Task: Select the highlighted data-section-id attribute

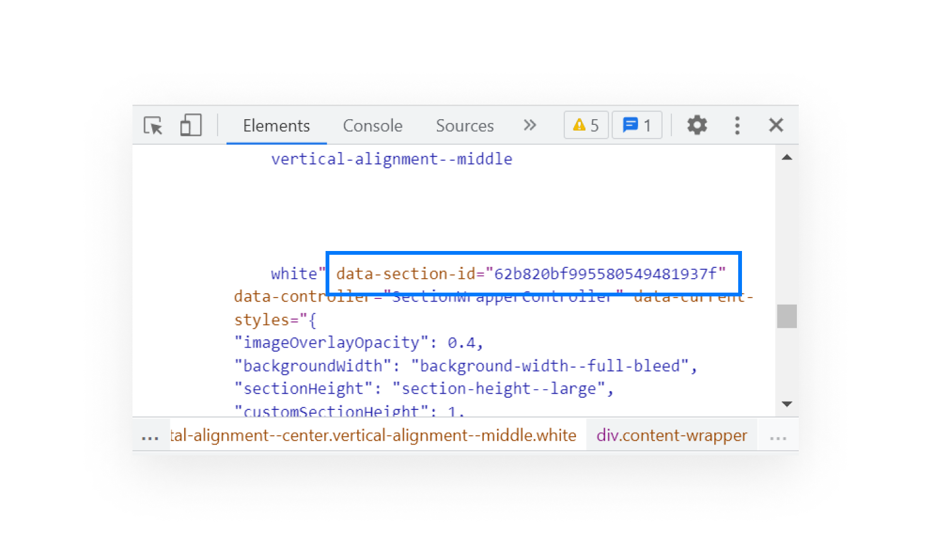Action: (x=533, y=273)
